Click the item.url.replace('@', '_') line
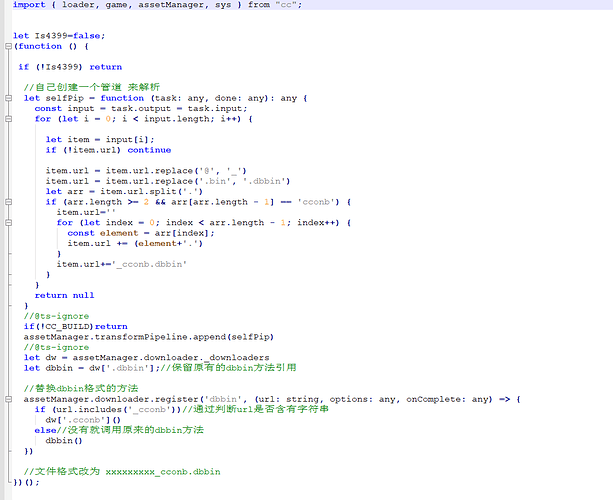Image resolution: width=613 pixels, height=500 pixels. (146, 171)
